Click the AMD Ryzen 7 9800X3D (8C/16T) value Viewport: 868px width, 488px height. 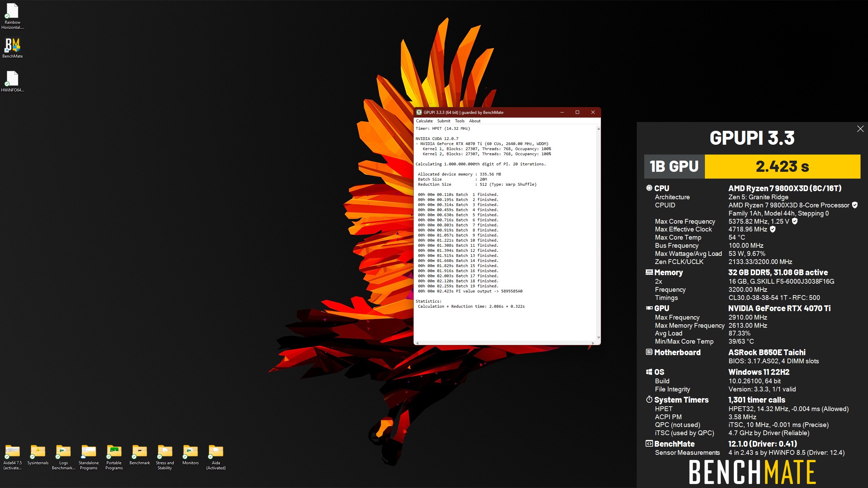[785, 188]
